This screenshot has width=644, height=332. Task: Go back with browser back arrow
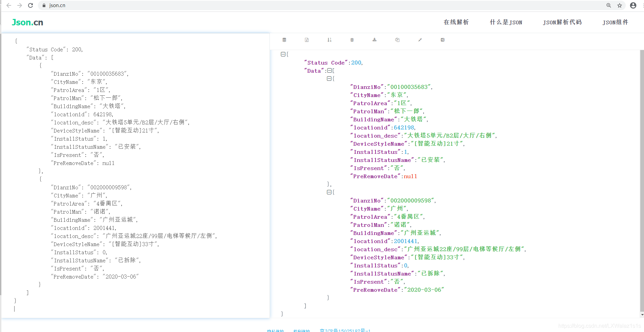tap(9, 5)
